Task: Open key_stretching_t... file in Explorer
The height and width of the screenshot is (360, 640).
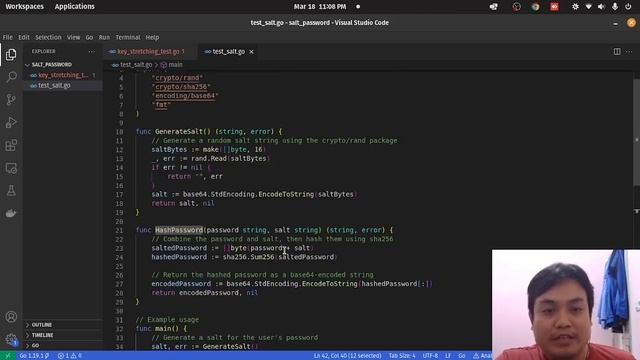Action: coord(63,75)
